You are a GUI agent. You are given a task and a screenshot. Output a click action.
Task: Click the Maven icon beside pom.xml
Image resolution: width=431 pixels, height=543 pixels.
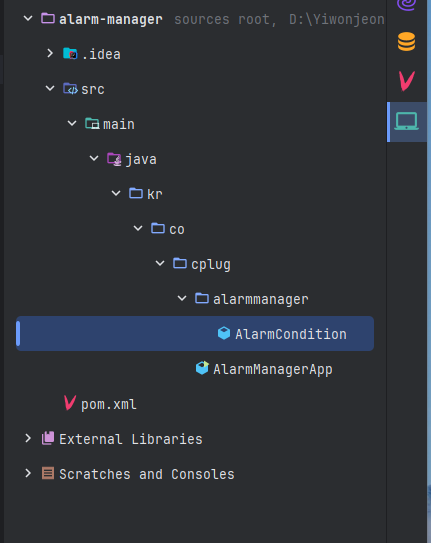coord(70,403)
